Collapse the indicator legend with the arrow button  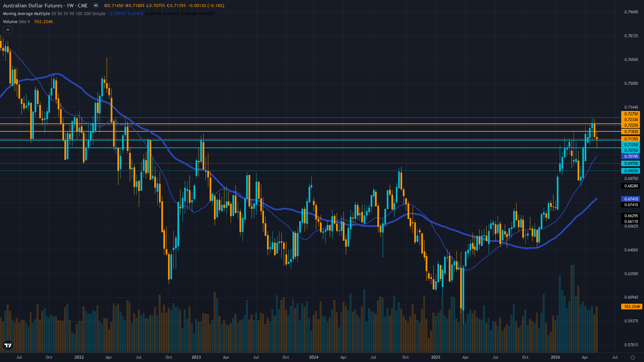[x=8, y=30]
